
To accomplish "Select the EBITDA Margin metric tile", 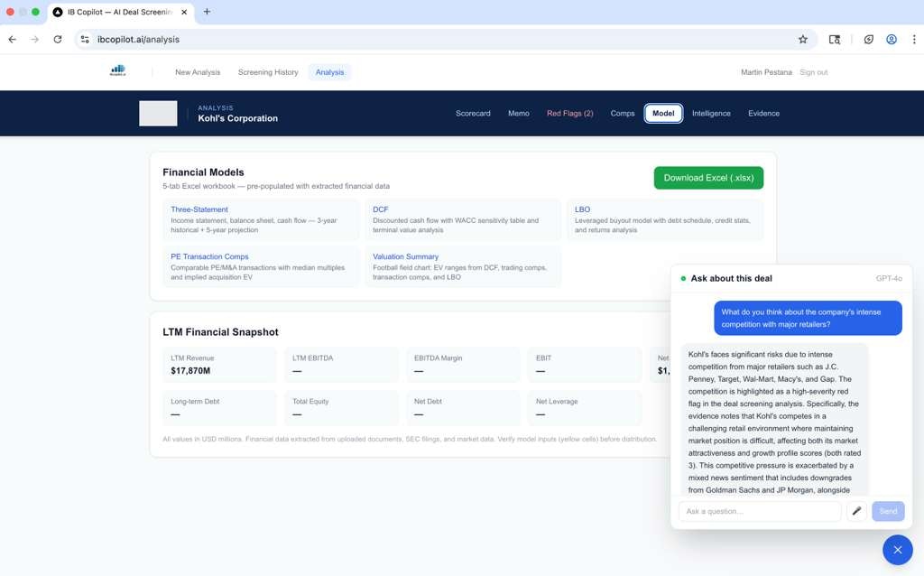I will (463, 365).
